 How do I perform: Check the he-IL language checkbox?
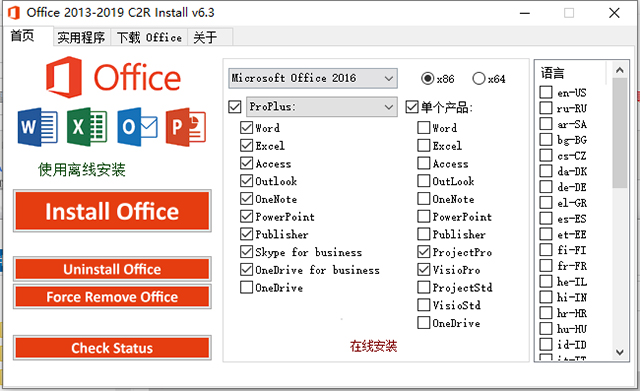[546, 281]
